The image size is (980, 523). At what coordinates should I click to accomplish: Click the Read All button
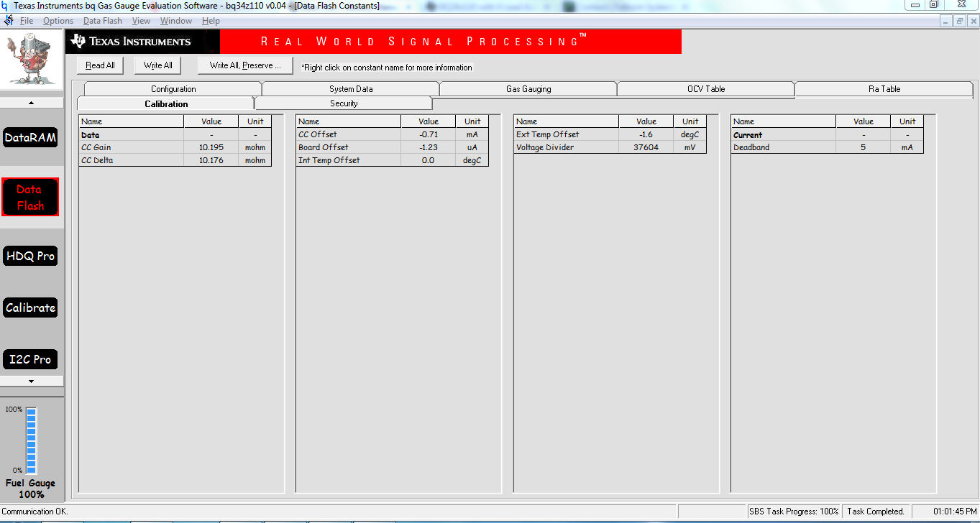click(100, 65)
